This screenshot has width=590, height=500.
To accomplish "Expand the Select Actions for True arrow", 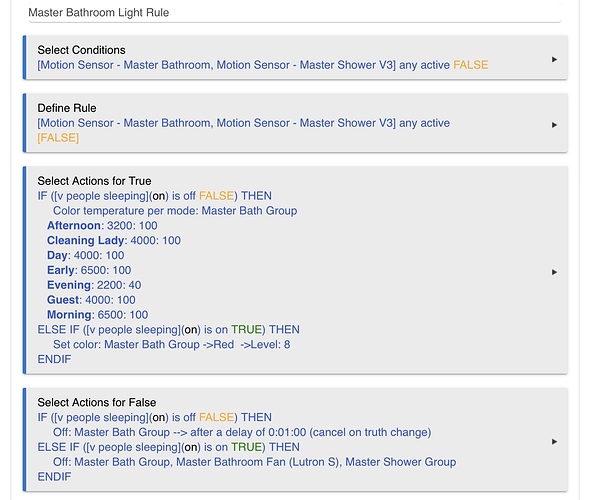I will (554, 272).
